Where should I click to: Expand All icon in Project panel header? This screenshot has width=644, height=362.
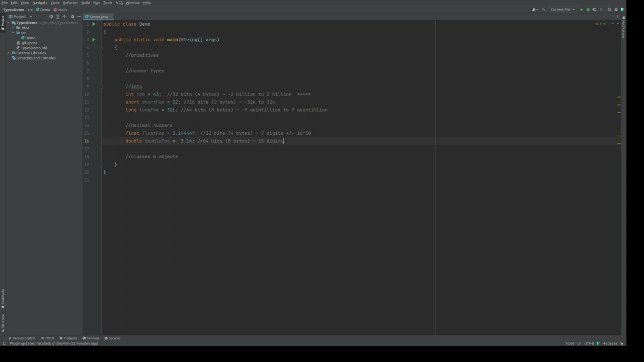pos(57,17)
